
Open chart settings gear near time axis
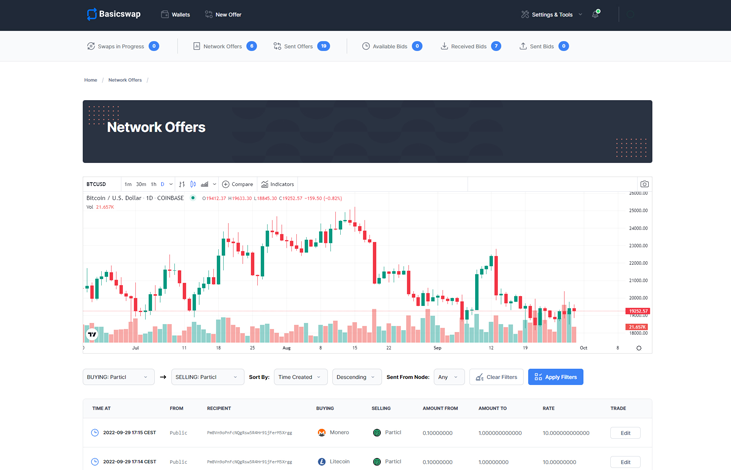(639, 348)
